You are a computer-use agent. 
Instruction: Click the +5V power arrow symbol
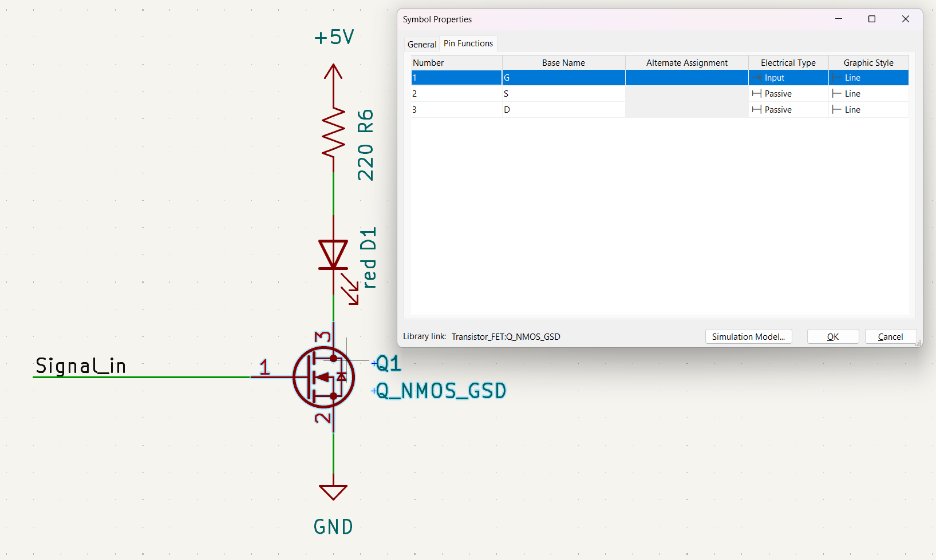pos(333,72)
